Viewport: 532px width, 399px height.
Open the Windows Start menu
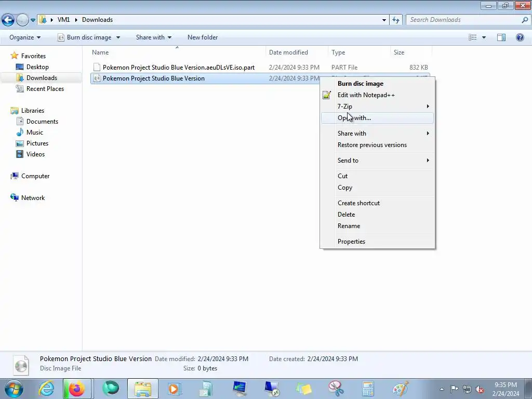14,389
